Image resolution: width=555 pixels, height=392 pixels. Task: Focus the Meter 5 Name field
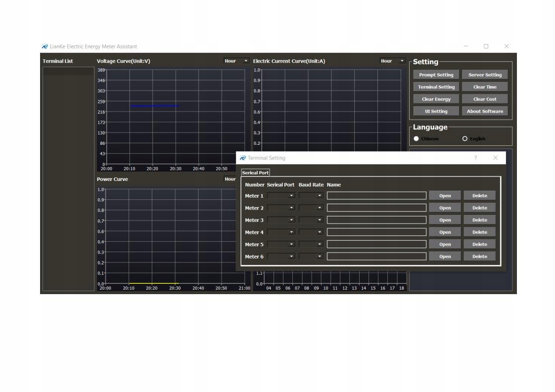click(x=376, y=244)
